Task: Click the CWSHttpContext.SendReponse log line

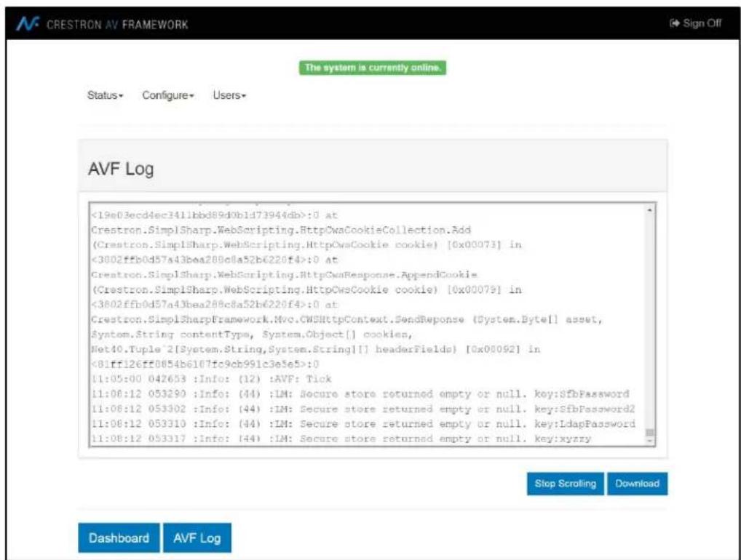Action: 346,320
